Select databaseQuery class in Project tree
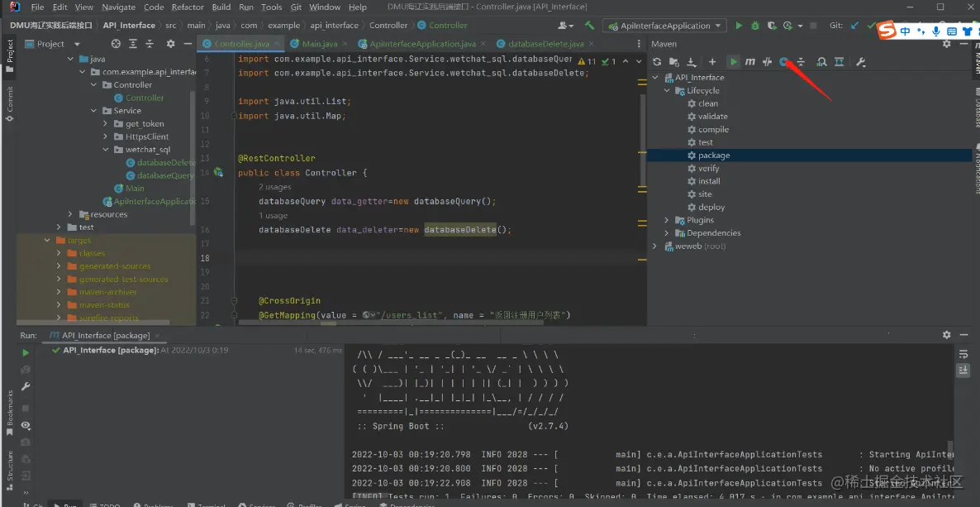This screenshot has height=507, width=980. 164,175
